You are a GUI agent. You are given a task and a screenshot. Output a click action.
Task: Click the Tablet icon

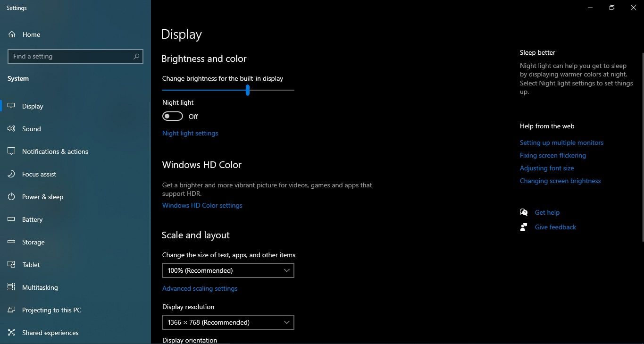coord(12,265)
